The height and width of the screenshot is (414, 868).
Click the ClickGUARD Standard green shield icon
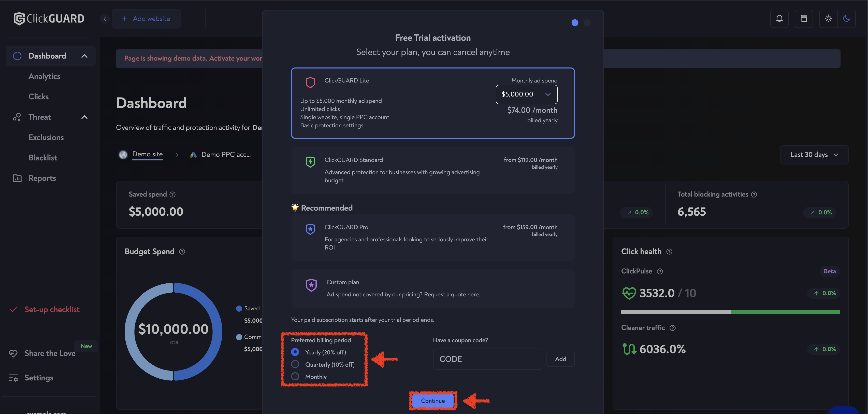(x=310, y=162)
